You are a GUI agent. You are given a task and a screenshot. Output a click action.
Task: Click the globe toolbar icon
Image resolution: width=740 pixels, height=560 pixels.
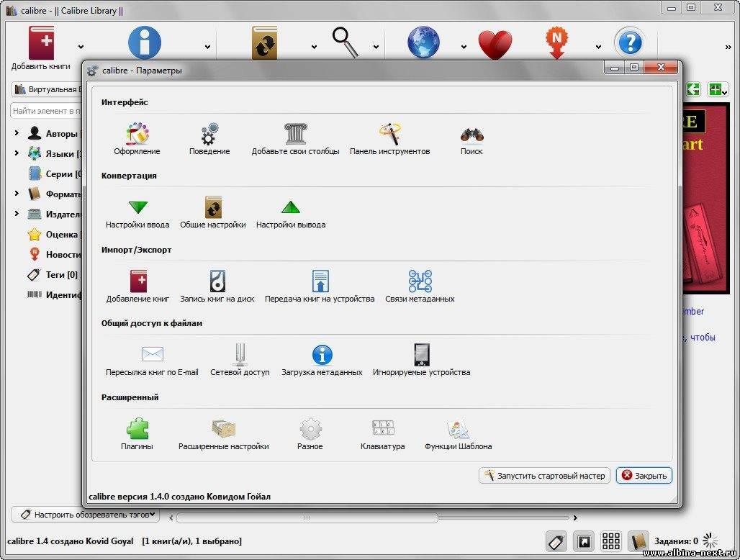tap(423, 42)
